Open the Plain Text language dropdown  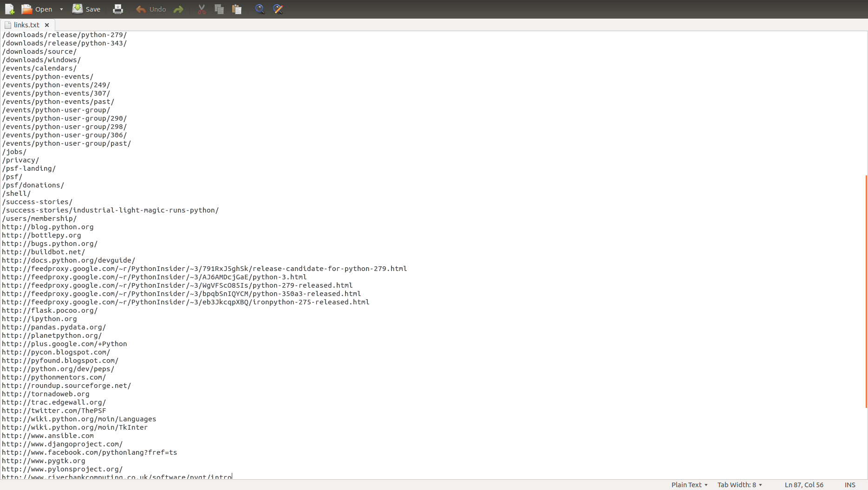[689, 485]
